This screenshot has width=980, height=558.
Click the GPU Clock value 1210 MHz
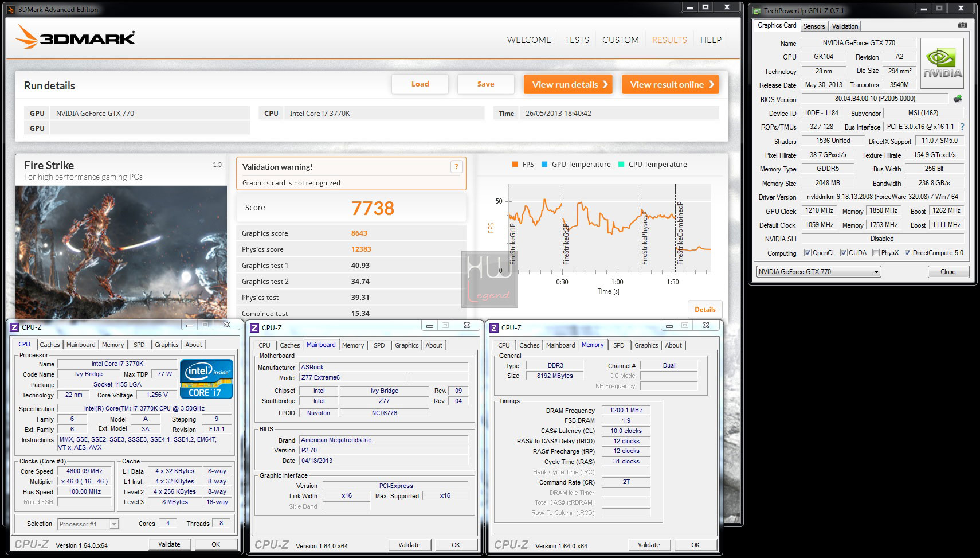tap(820, 211)
